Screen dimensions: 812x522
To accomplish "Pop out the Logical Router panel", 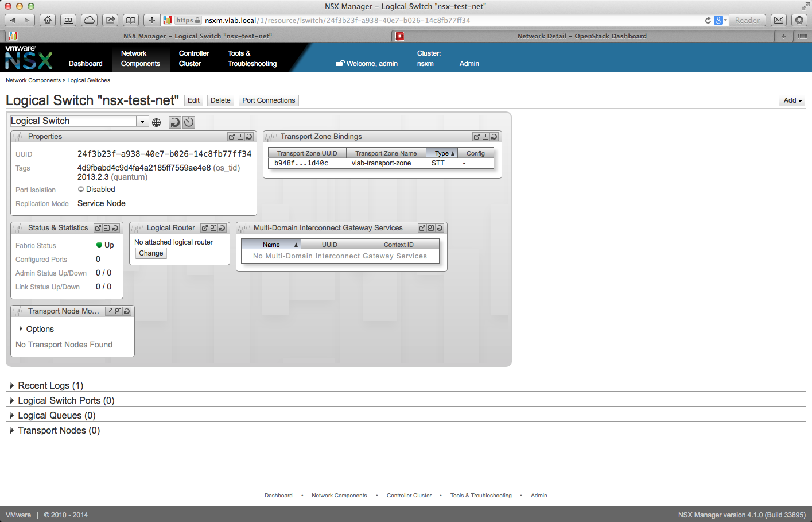I will coord(204,228).
